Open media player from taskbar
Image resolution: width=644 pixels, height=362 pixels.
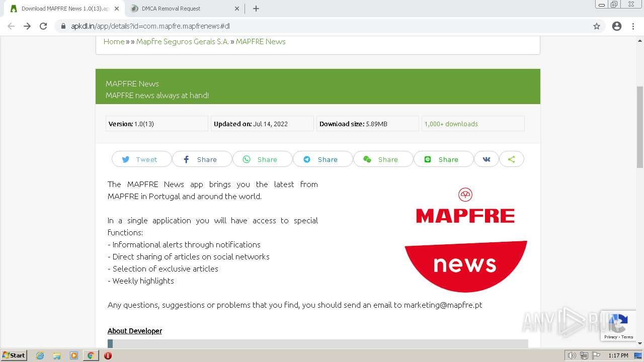pyautogui.click(x=74, y=355)
